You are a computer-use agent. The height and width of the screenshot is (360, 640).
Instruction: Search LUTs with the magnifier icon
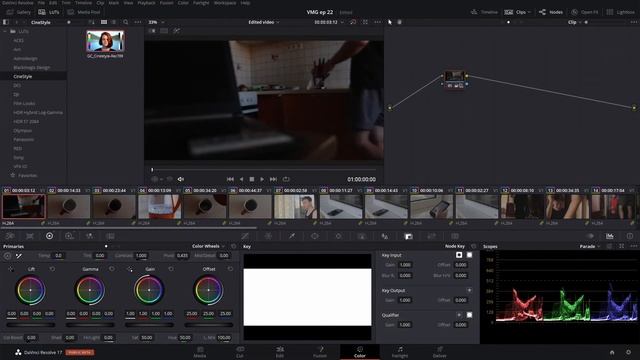[x=126, y=22]
